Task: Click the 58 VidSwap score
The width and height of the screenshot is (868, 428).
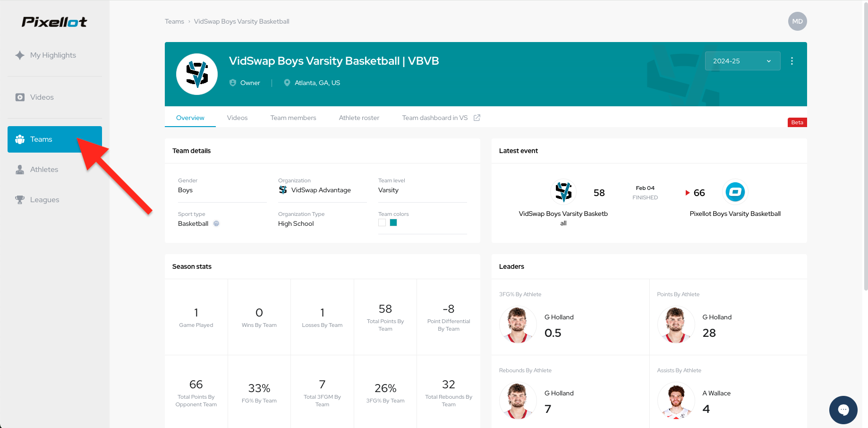Action: pyautogui.click(x=599, y=193)
